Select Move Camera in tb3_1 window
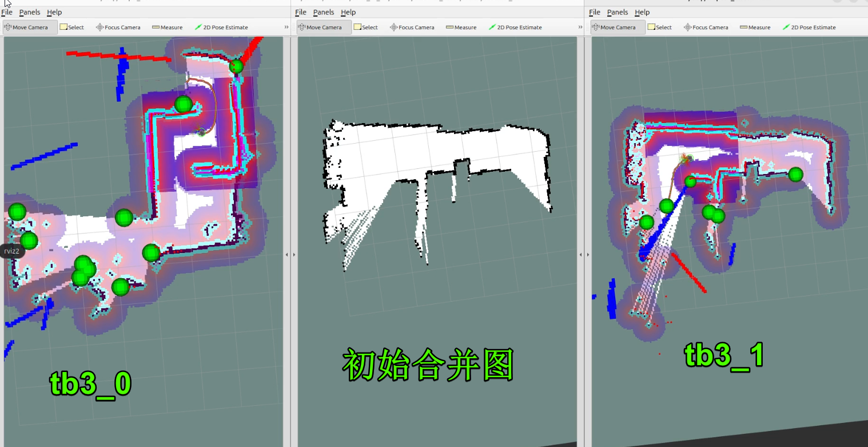The image size is (868, 447). pyautogui.click(x=618, y=27)
